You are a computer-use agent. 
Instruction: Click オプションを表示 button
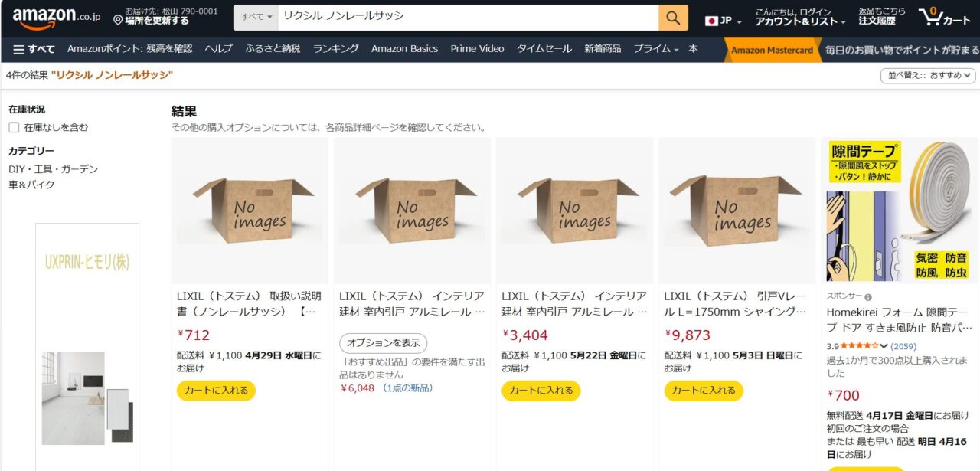point(383,343)
